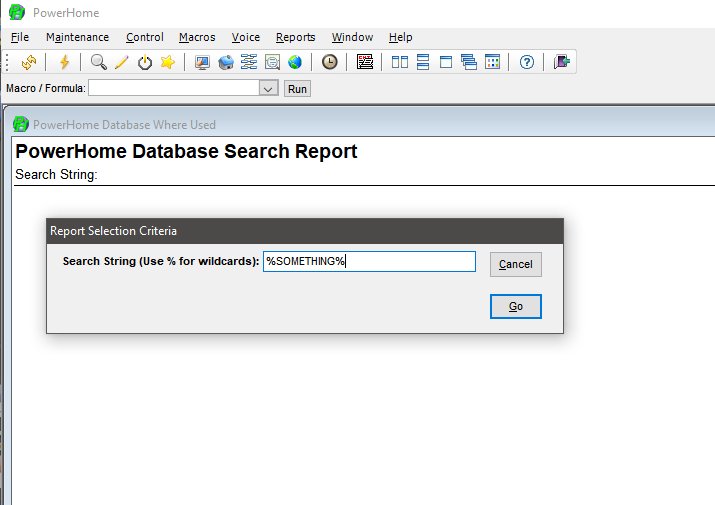Click the yellow star toolbar icon
The image size is (715, 505).
point(168,62)
